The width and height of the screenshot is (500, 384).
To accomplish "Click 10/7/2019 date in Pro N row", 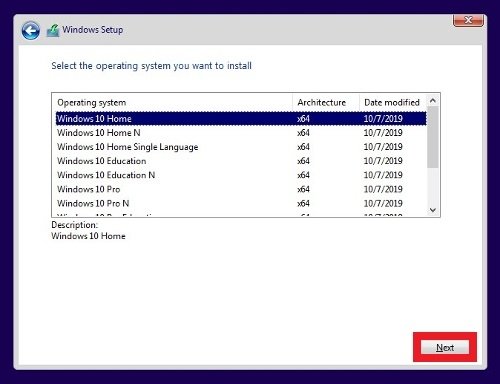I will [383, 203].
